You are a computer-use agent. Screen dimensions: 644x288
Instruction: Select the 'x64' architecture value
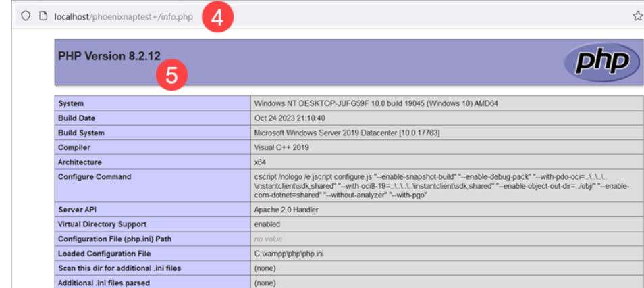260,162
